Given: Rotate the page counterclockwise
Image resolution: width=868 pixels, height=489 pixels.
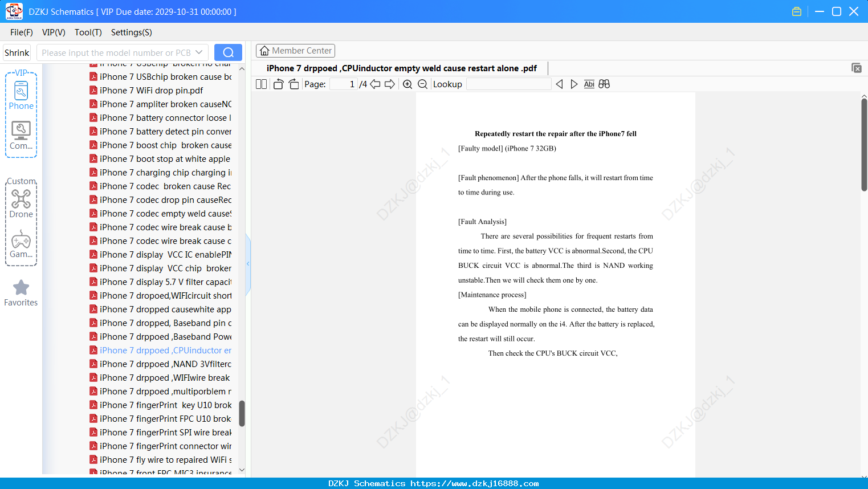Looking at the screenshot, I should [278, 84].
